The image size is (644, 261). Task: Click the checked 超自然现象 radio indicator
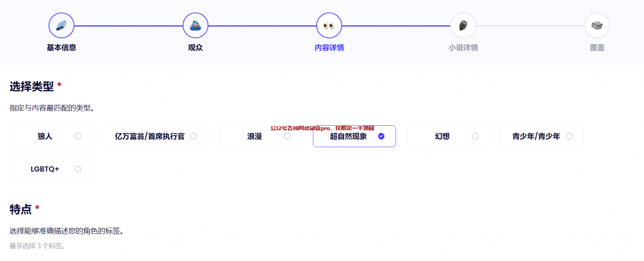coord(381,136)
